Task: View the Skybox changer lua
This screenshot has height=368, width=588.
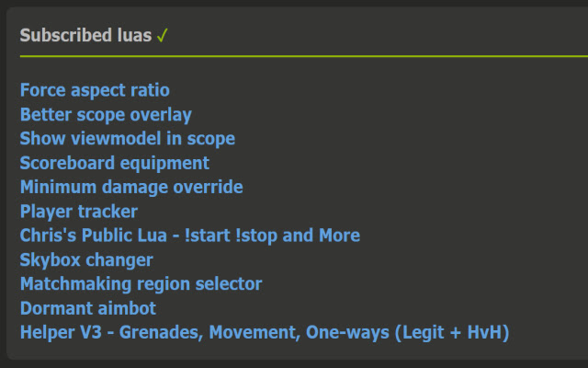Action: [86, 259]
